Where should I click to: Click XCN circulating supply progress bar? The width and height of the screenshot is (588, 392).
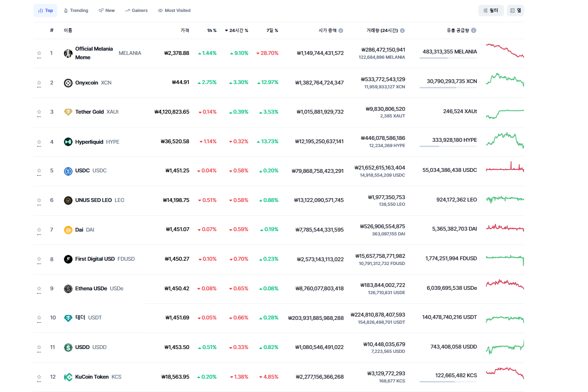[448, 88]
